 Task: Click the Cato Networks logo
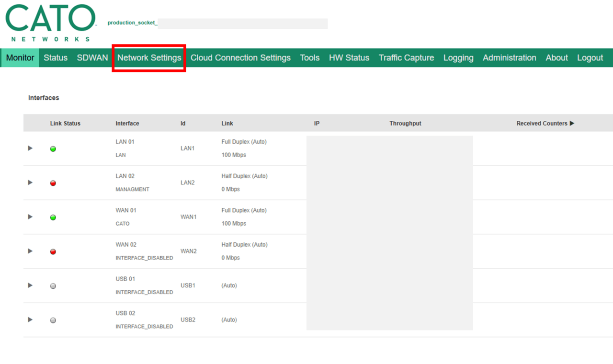(50, 23)
